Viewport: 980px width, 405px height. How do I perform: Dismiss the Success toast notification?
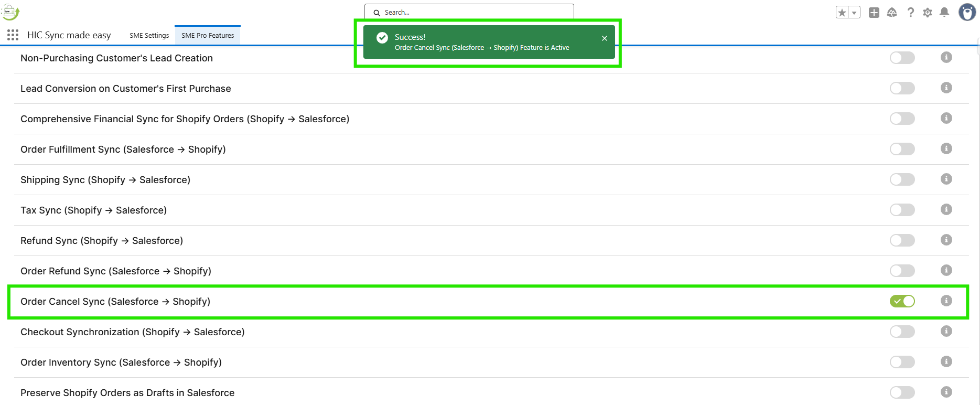[605, 38]
